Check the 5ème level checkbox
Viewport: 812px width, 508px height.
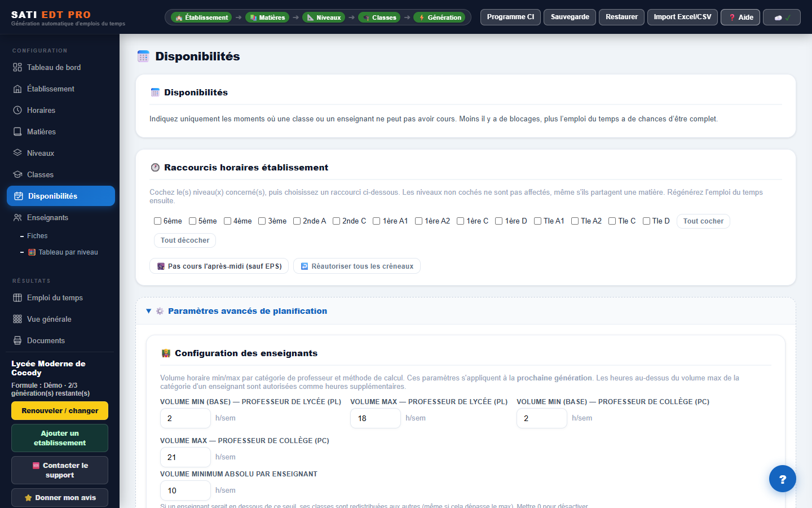pyautogui.click(x=193, y=221)
